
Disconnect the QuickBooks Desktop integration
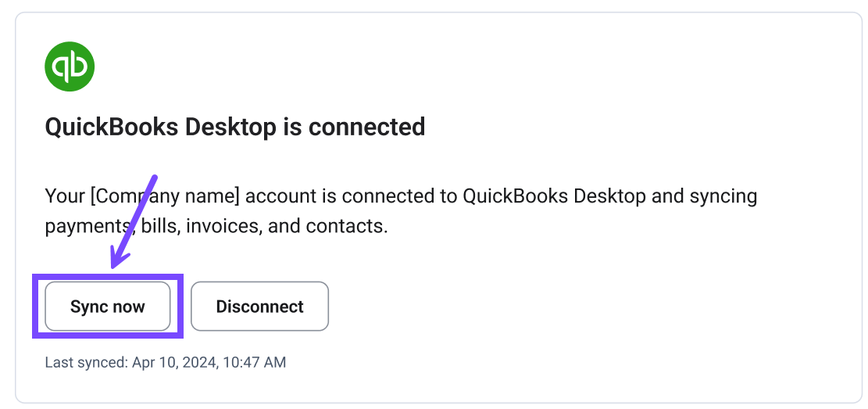click(x=259, y=307)
